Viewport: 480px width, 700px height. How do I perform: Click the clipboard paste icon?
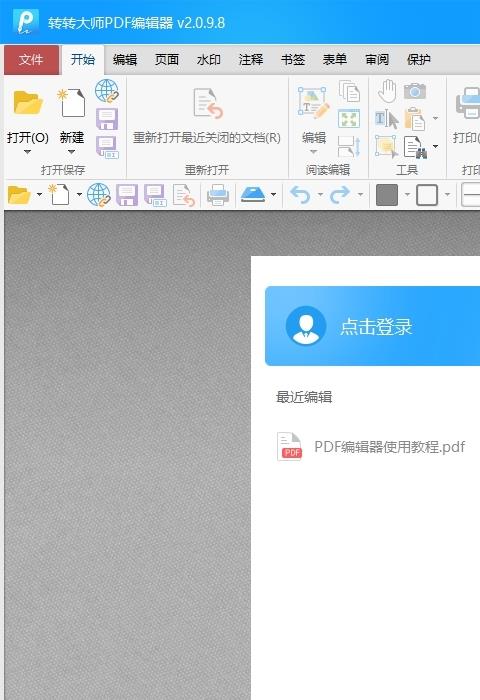tap(415, 119)
